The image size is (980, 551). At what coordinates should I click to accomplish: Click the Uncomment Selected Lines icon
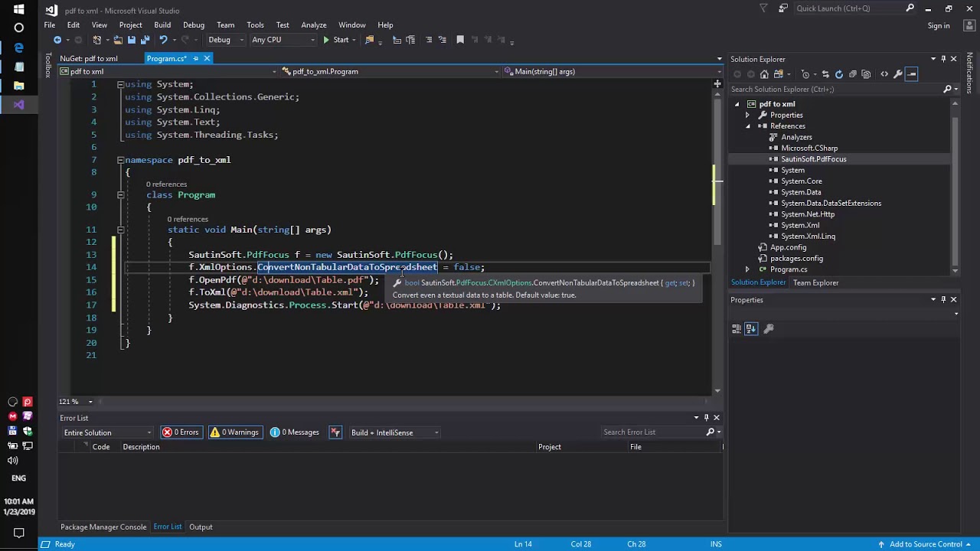coord(442,40)
